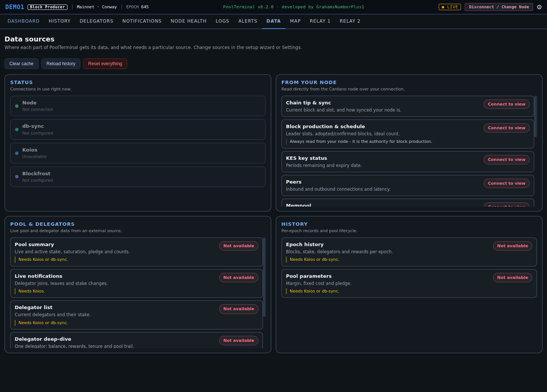
Task: Click the blue Koios status dot
Action: (17, 153)
